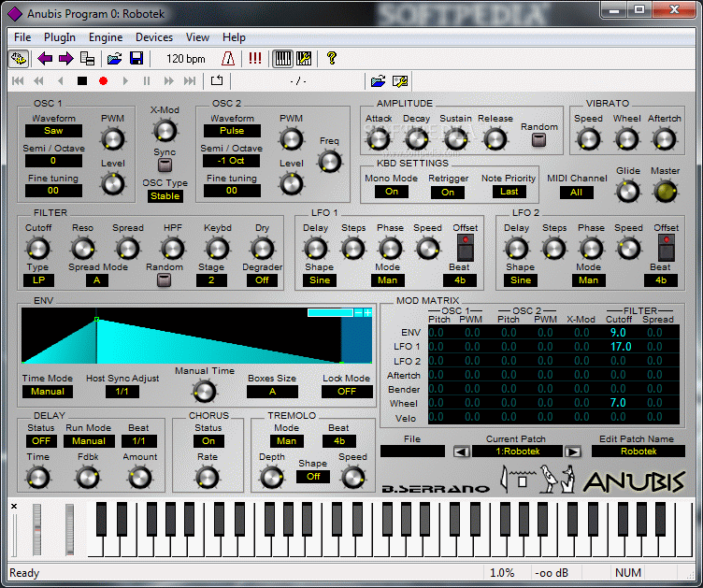
Task: Click the purple next plugin arrow
Action: click(x=65, y=59)
